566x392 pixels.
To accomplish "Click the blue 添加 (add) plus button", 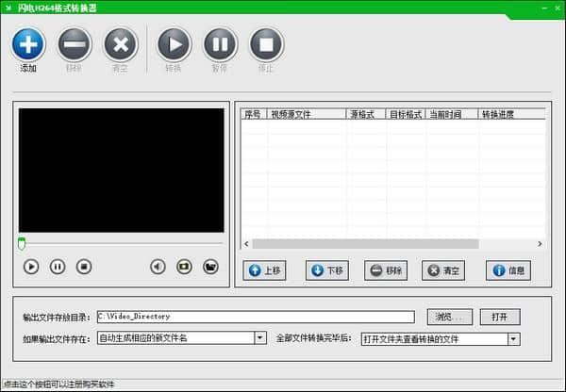I will tap(28, 44).
